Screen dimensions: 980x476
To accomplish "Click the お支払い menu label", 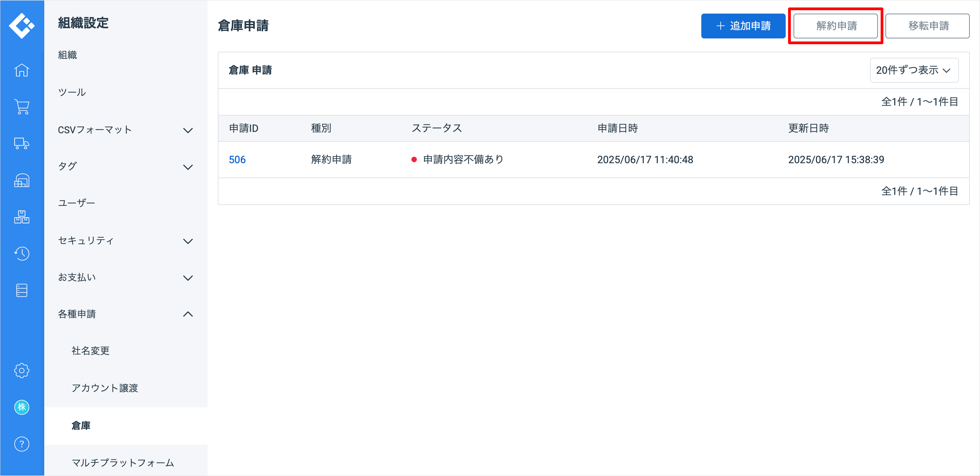I will (77, 277).
